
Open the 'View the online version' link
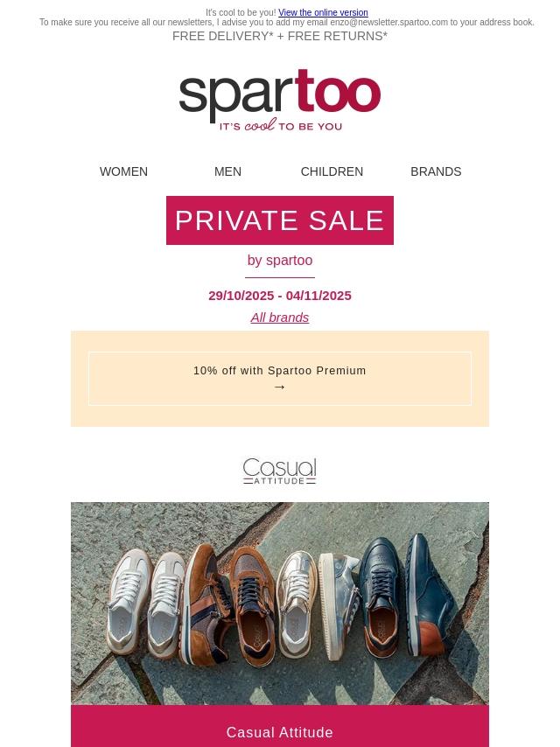(323, 13)
